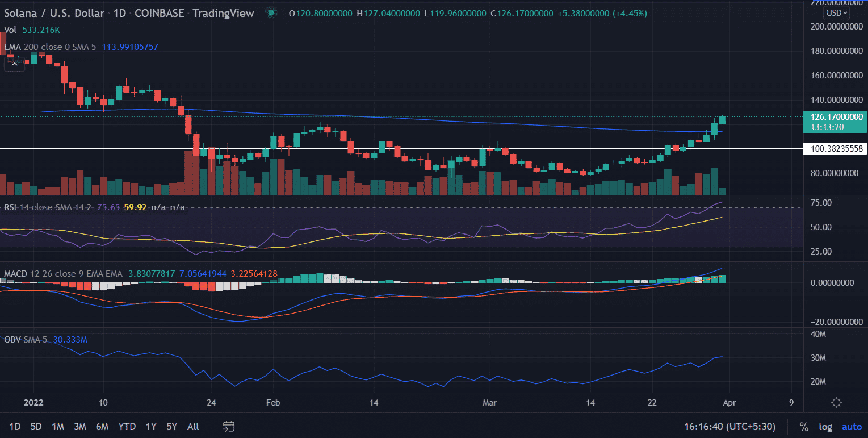Viewport: 868px width, 438px height.
Task: Select the OBV indicator legend label
Action: coord(12,340)
